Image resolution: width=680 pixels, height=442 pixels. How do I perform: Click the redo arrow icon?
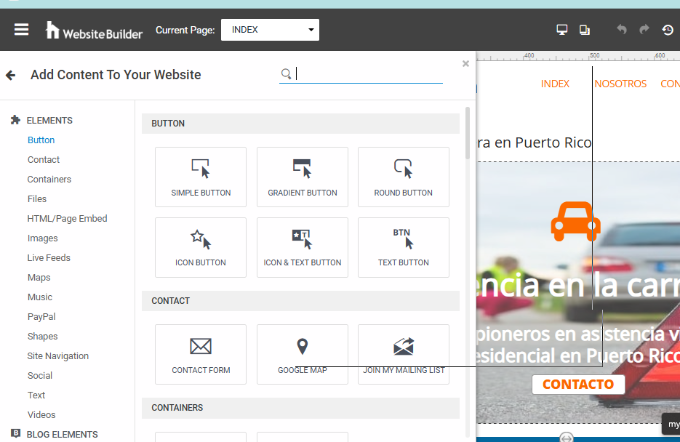coord(644,29)
